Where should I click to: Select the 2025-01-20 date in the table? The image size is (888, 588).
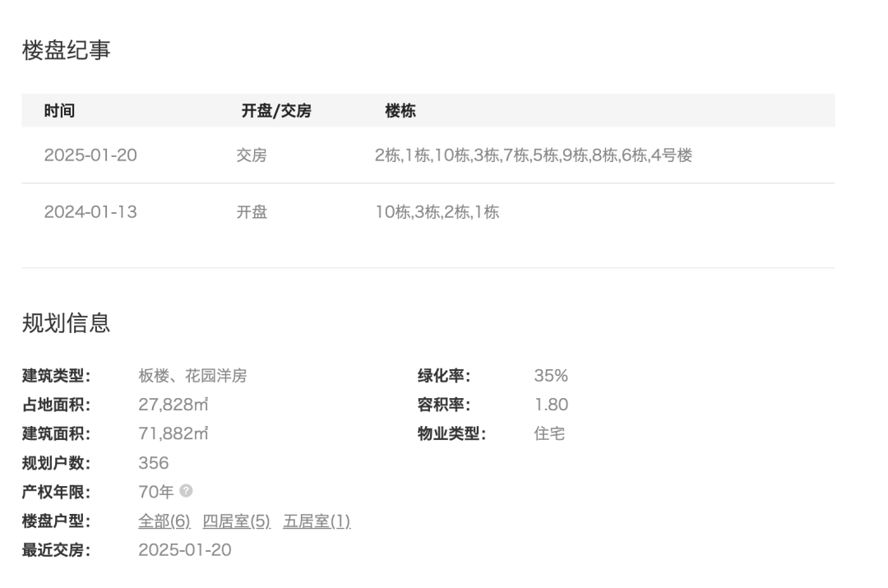click(x=90, y=155)
